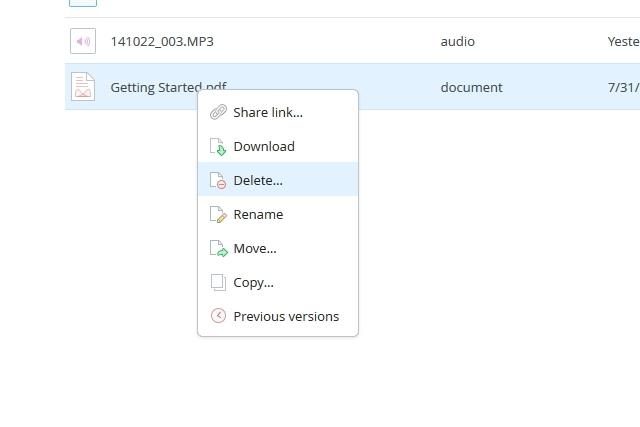Select Rename from the context menu

point(278,214)
